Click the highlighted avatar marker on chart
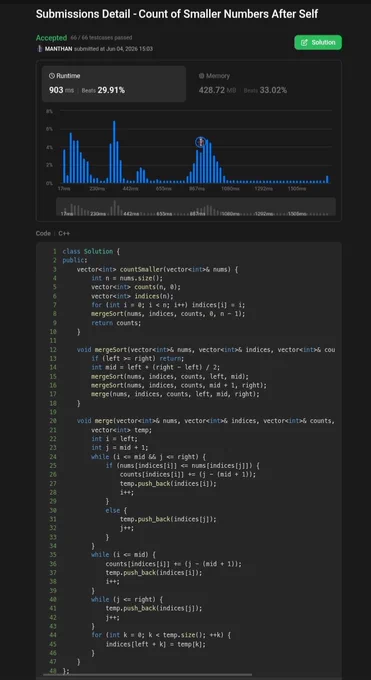This screenshot has width=371, height=680. click(200, 142)
